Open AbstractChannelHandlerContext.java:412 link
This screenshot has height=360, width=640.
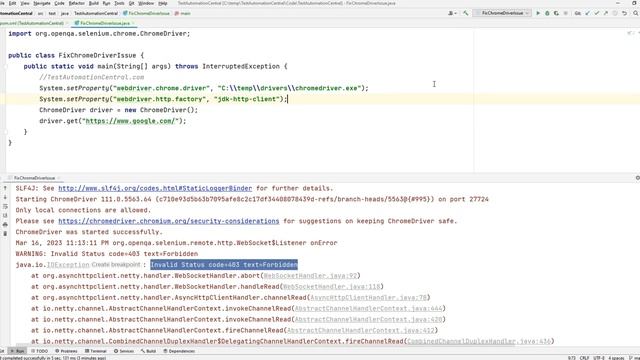pyautogui.click(x=361, y=330)
